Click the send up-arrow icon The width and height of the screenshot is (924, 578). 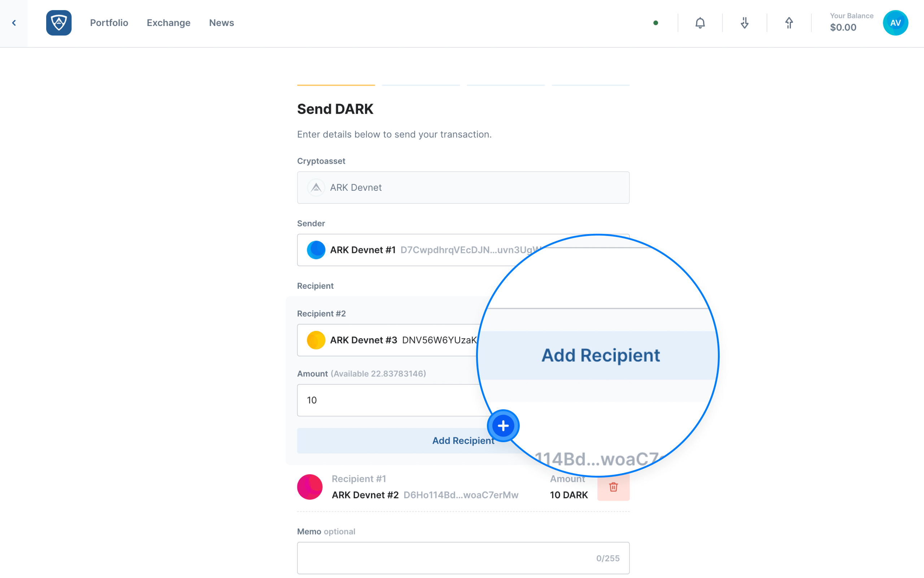pyautogui.click(x=789, y=23)
